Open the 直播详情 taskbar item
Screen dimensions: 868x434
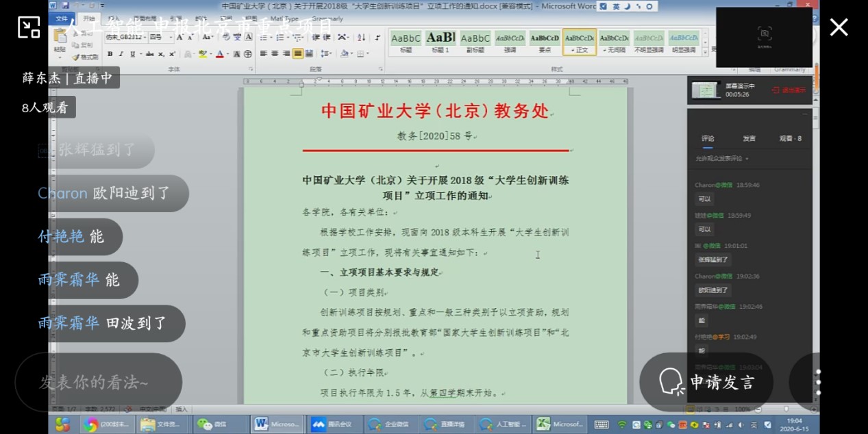pos(447,424)
